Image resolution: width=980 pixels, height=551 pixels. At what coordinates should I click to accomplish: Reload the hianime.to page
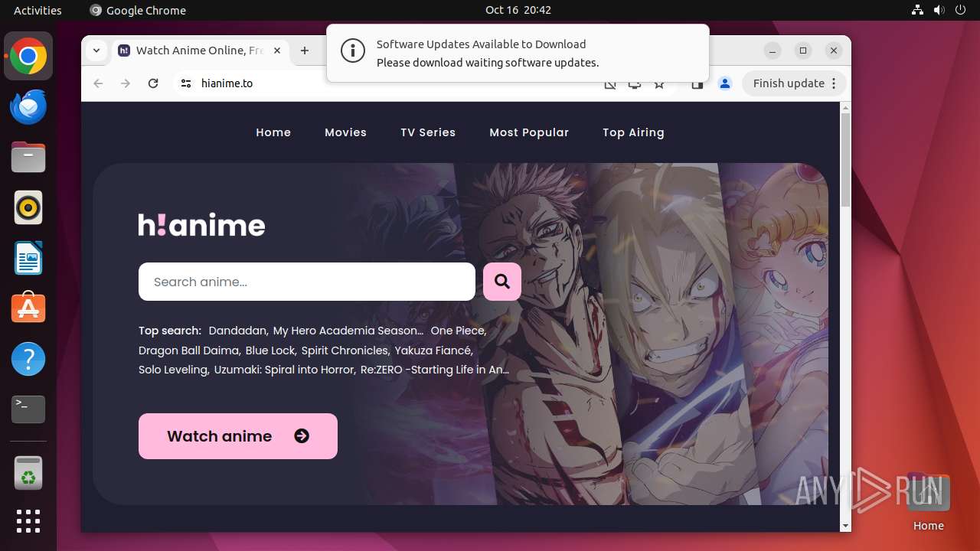click(x=153, y=83)
